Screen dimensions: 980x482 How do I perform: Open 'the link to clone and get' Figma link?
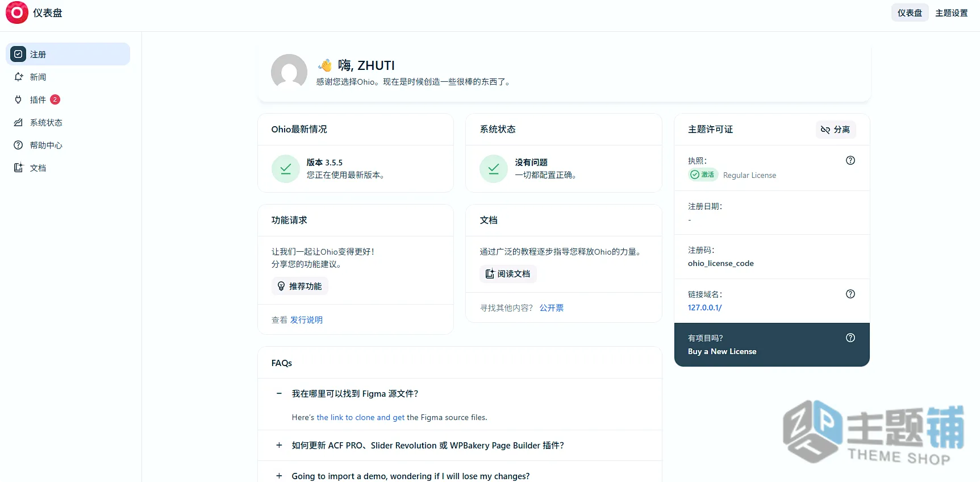pos(360,417)
